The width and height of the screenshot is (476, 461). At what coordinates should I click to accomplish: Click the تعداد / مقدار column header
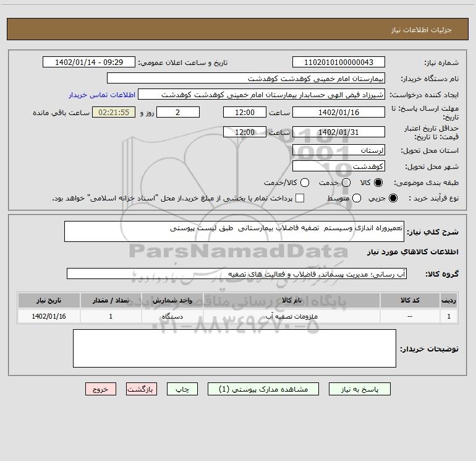[111, 301]
